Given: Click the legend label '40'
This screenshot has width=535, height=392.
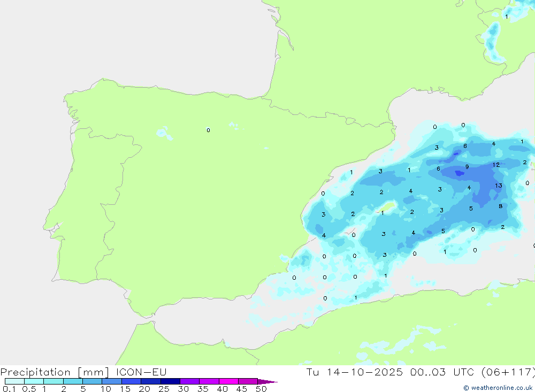Looking at the screenshot, I should point(222,389).
